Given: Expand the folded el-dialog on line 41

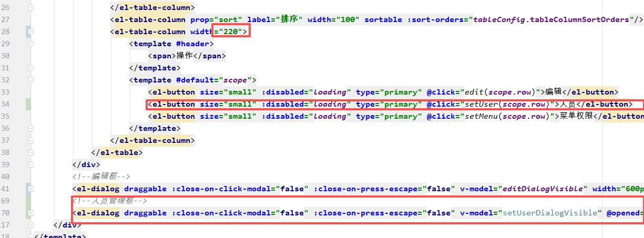Looking at the screenshot, I should (30, 189).
